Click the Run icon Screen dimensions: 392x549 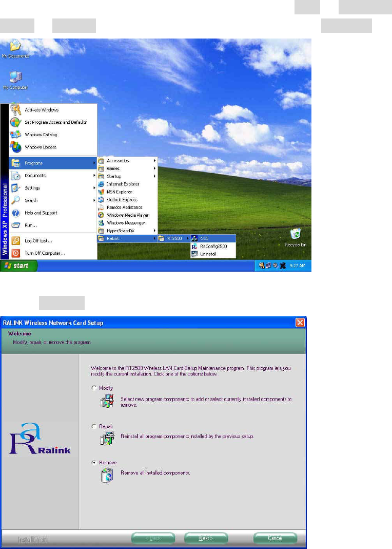(x=16, y=225)
